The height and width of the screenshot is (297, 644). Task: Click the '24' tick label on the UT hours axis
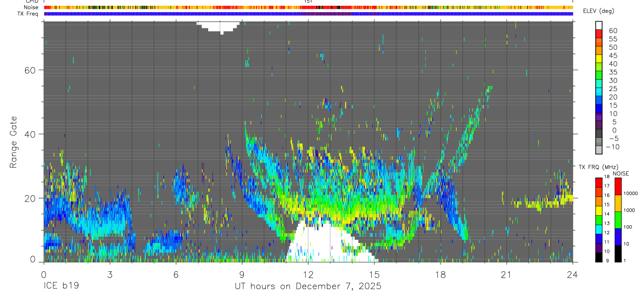[573, 274]
